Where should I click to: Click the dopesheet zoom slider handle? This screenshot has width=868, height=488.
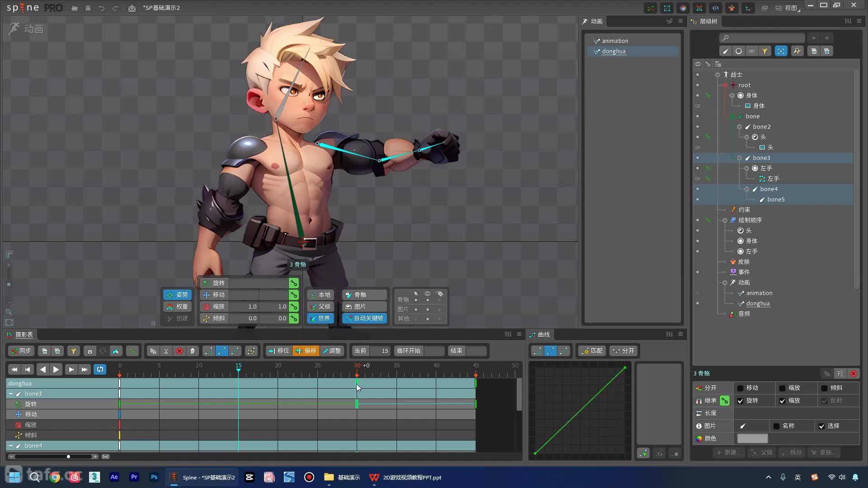tap(68, 456)
